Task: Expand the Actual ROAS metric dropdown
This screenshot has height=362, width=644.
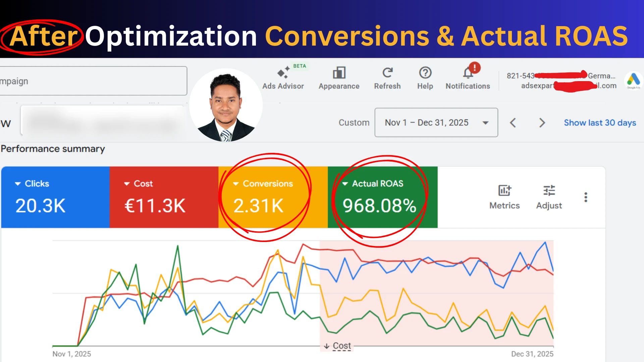Action: click(345, 184)
